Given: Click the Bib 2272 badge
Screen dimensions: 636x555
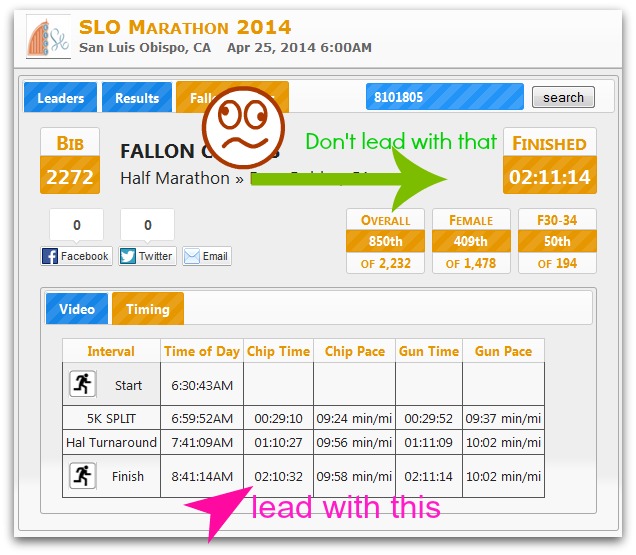Looking at the screenshot, I should tap(70, 162).
